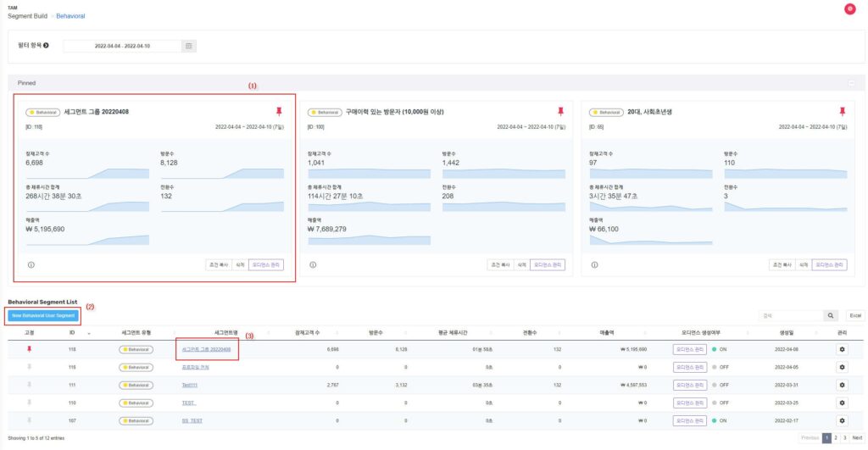Open 세그먼트 그룹 20220408 segment link
868x450 pixels.
(x=206, y=349)
